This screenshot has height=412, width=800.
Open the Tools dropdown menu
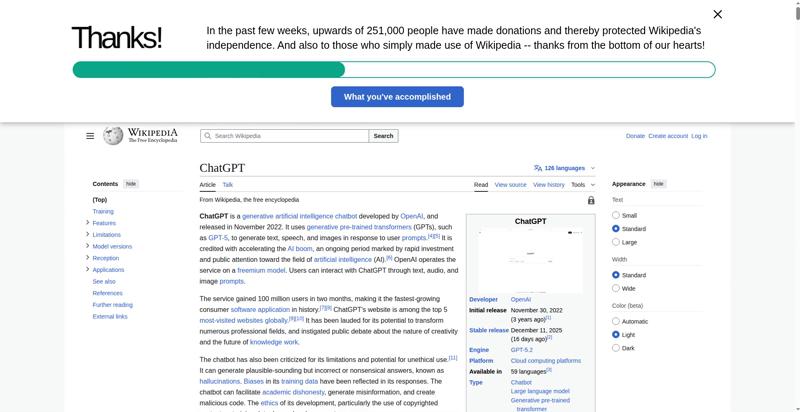[581, 185]
